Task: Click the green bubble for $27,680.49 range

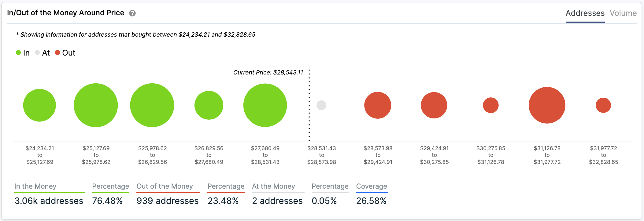Action: click(265, 105)
